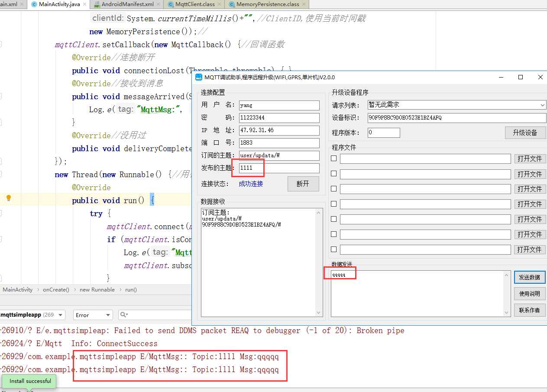Switch to MainActivity.java tab
Screen dimensions: 547x392
pyautogui.click(x=59, y=4)
